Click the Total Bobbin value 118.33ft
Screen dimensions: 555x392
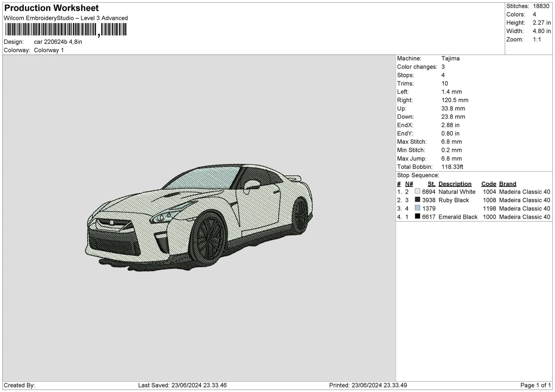point(452,167)
